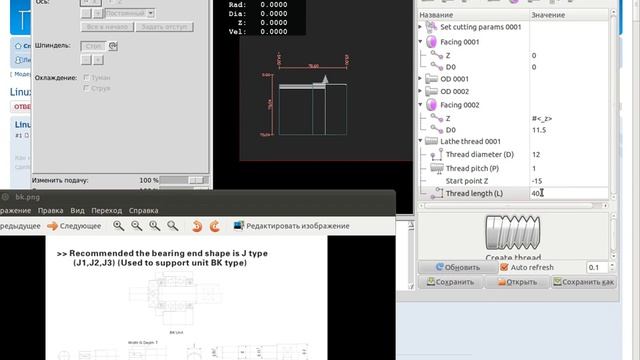
Task: Click the D0 parameter icon under Facing 0002
Action: tap(437, 130)
